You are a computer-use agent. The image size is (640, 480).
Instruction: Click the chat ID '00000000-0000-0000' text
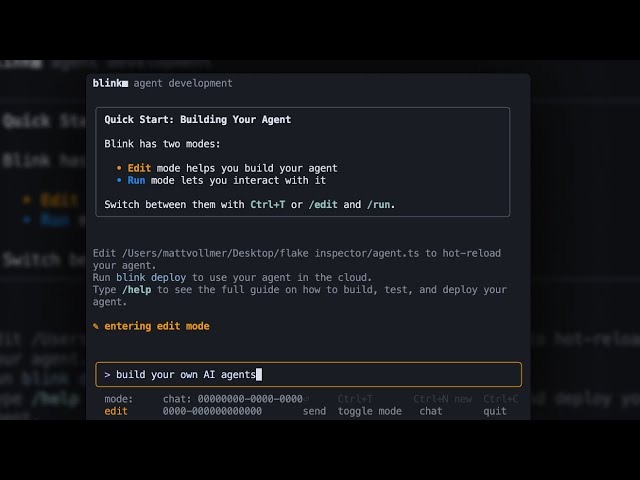pyautogui.click(x=250, y=399)
